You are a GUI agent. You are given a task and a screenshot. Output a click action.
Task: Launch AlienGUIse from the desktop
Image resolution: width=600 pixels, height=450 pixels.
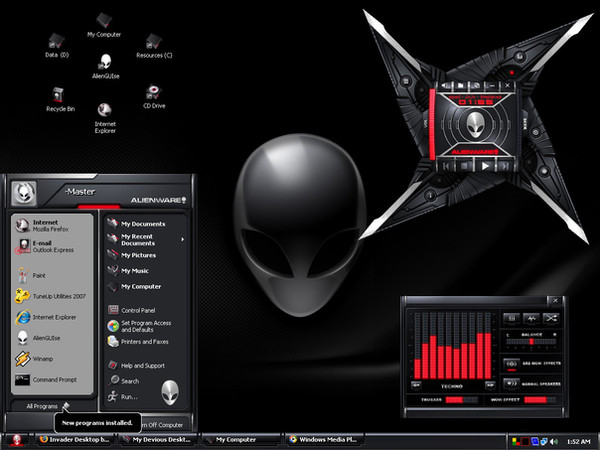(105, 66)
